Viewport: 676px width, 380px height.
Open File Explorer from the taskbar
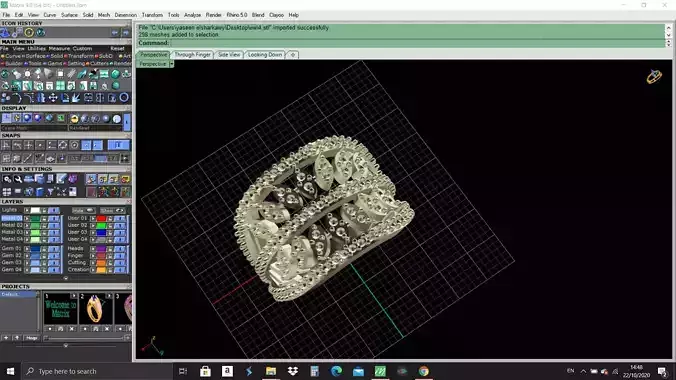tap(271, 371)
